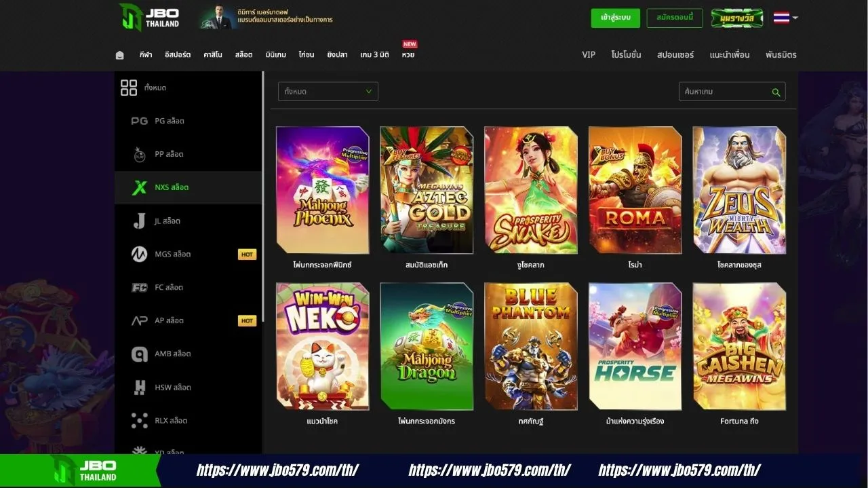Click the แมวนำโชค game title
The image size is (868, 488).
322,421
